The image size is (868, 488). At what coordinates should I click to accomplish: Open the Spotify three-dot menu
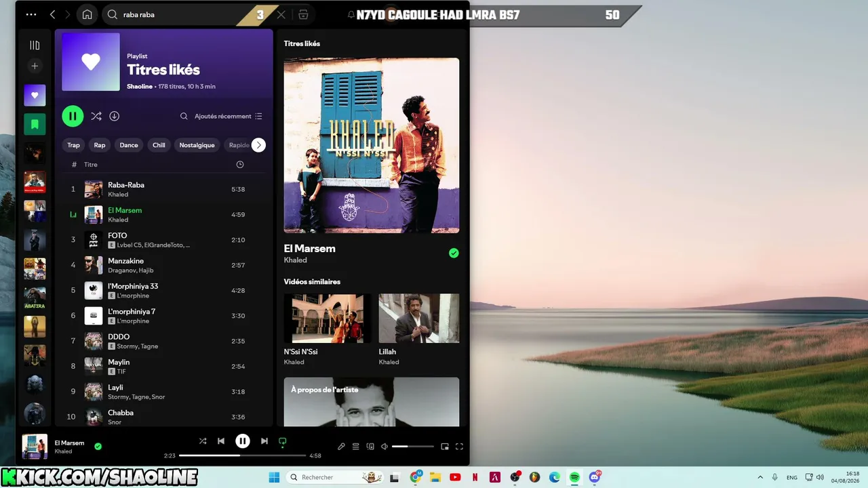[x=31, y=14]
